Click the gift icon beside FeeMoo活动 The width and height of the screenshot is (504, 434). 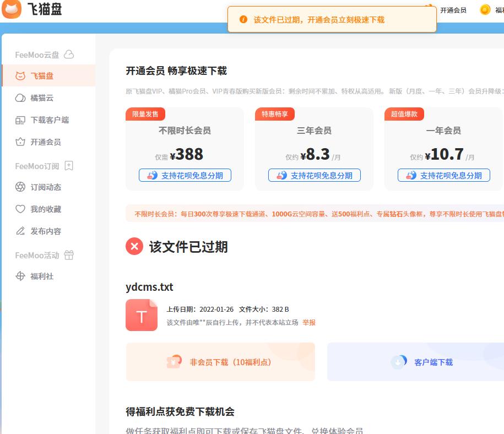tap(69, 255)
